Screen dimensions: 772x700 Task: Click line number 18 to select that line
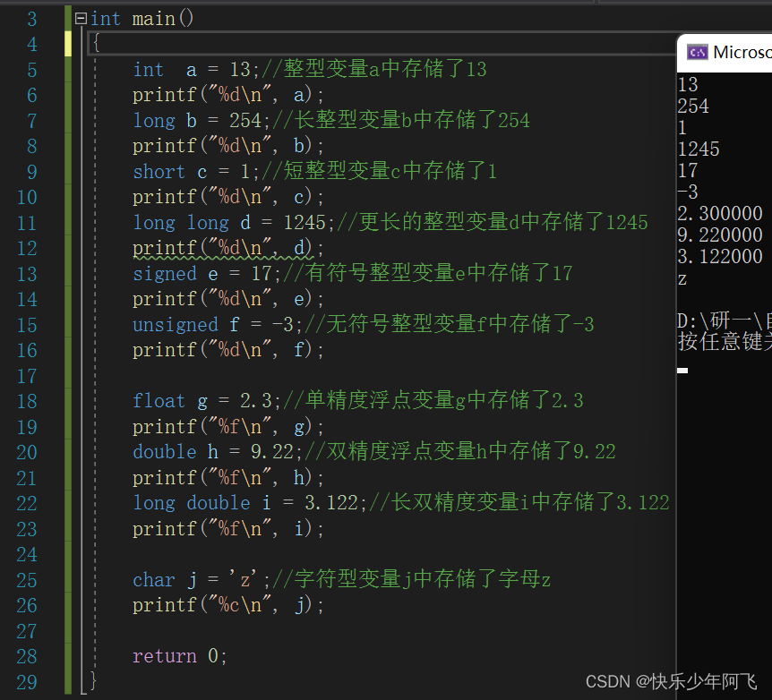coord(27,401)
